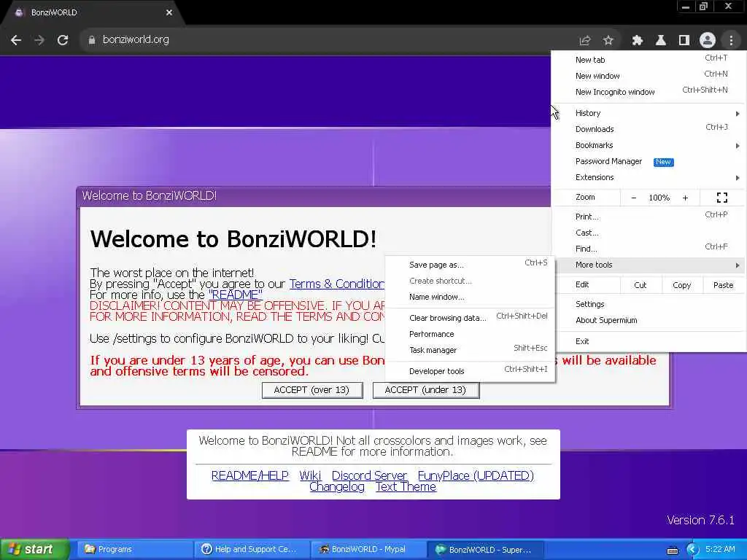This screenshot has width=747, height=560.
Task: Open the Terms & Conditions link
Action: (x=337, y=284)
